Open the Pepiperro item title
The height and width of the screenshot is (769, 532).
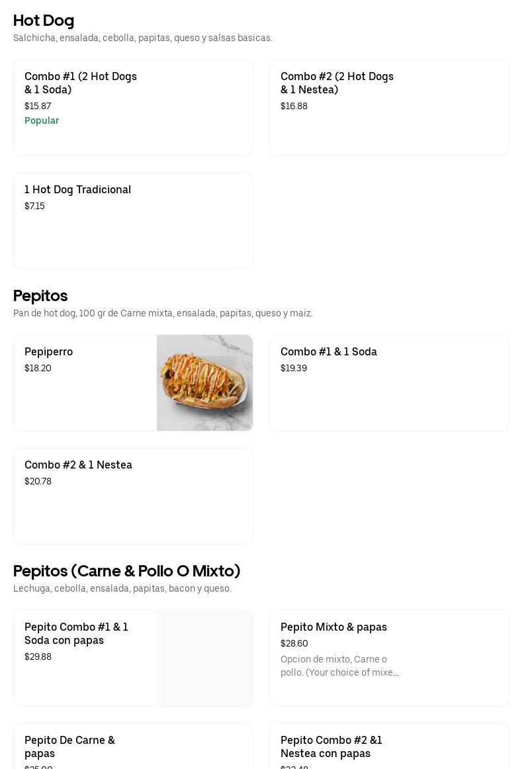[x=48, y=351]
